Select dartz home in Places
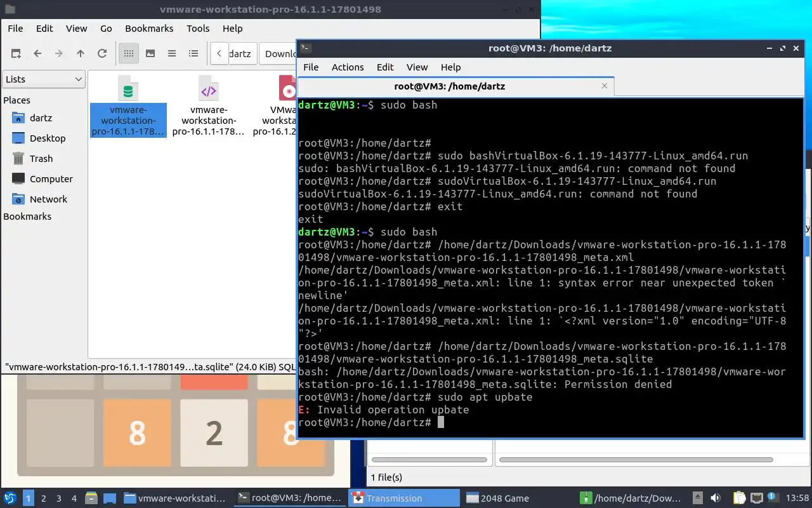This screenshot has height=508, width=812. click(41, 118)
